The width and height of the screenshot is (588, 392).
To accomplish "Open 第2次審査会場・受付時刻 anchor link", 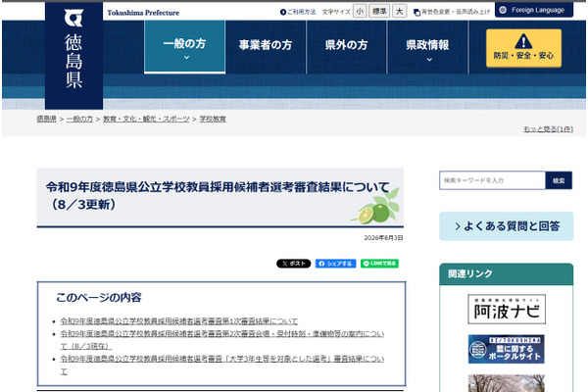I will coord(222,340).
